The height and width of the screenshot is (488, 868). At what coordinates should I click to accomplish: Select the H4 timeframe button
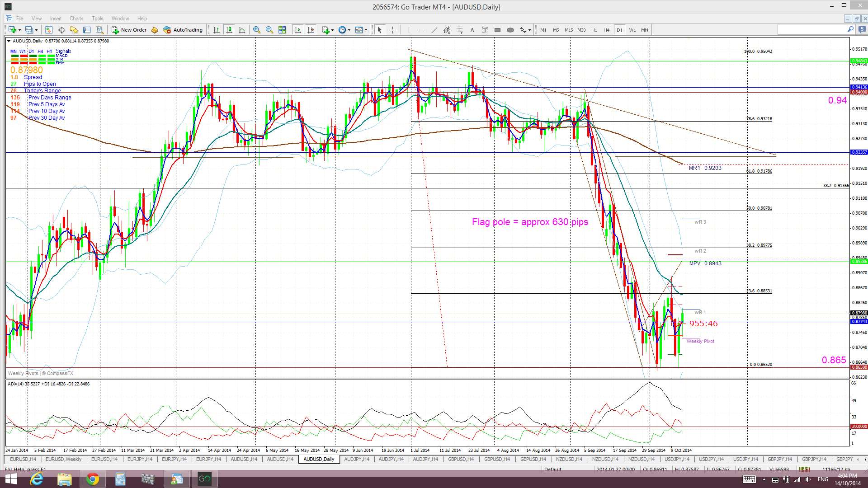607,30
